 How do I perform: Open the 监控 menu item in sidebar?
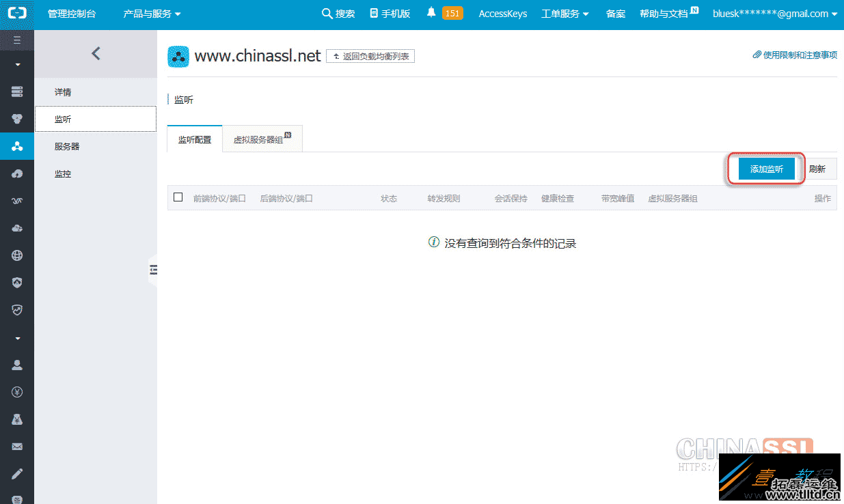coord(63,173)
